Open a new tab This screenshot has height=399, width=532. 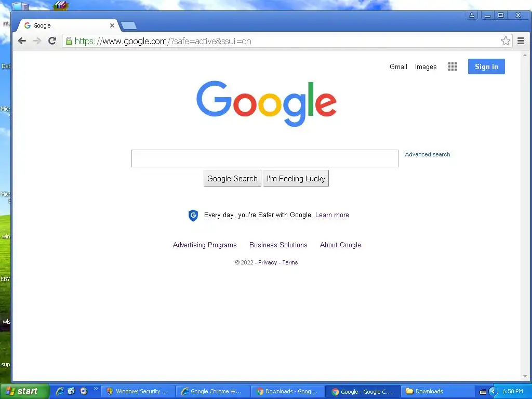tap(129, 25)
